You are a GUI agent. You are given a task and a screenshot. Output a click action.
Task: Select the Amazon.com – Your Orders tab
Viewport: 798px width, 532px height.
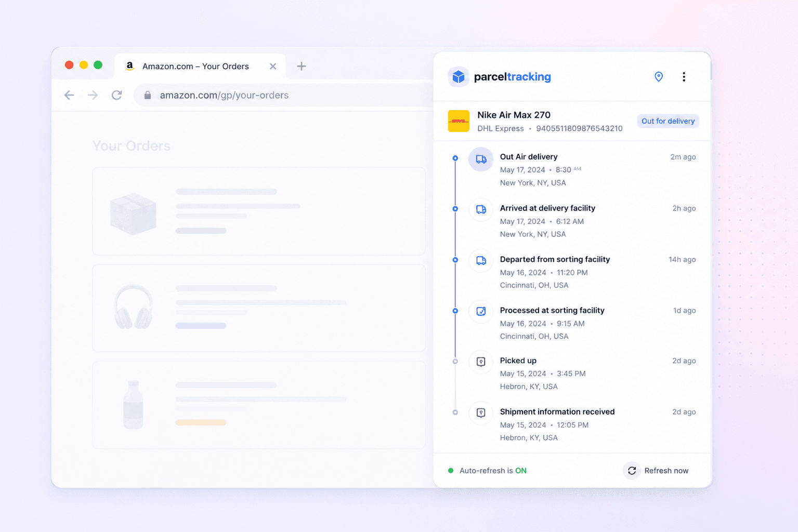[x=200, y=66]
